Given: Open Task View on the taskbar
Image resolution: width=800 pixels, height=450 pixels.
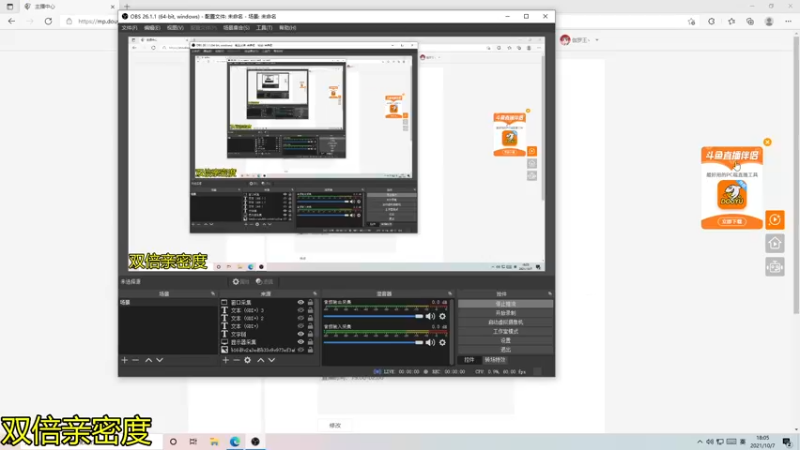Looking at the screenshot, I should pos(193,441).
